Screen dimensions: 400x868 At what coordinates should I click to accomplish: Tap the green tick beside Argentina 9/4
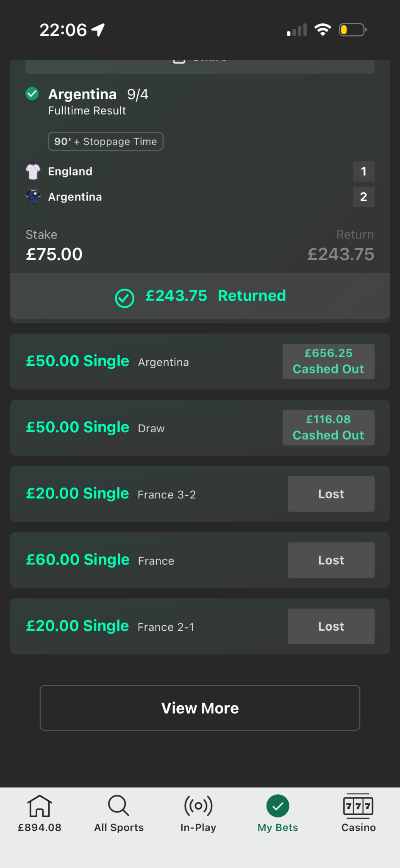click(32, 94)
